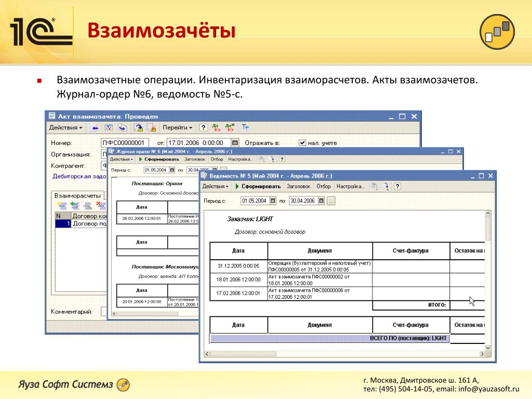532x399 pixels.
Task: Click horizontal scrollbar right arrow in Ведомость № 5
Action: pyautogui.click(x=482, y=354)
